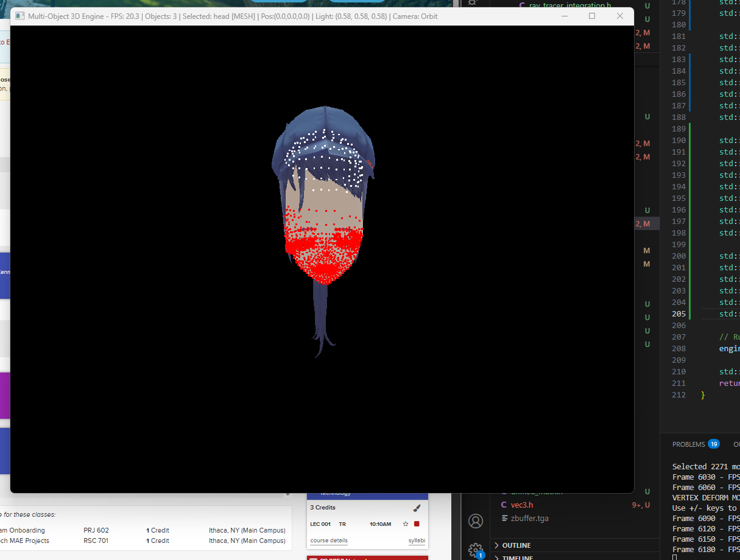
Task: Maximize the Multi-Object 3D Engine window
Action: click(591, 16)
